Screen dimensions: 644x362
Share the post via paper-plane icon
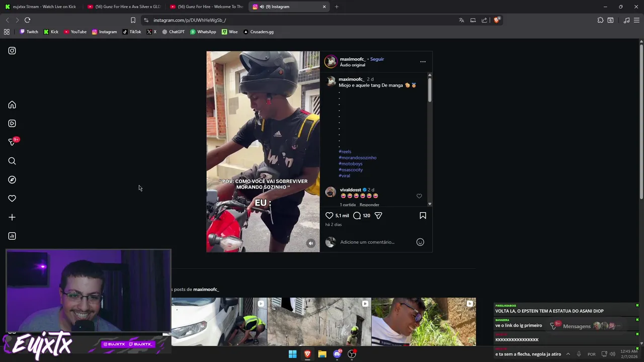point(378,215)
